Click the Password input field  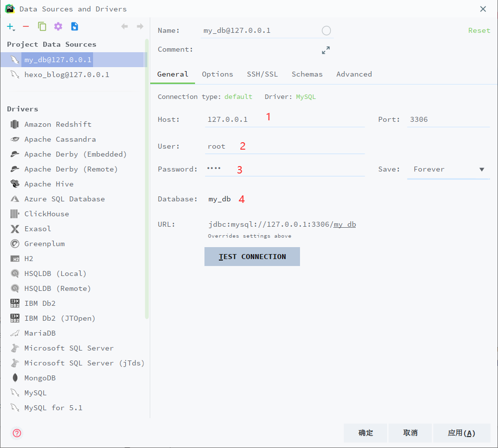point(285,169)
